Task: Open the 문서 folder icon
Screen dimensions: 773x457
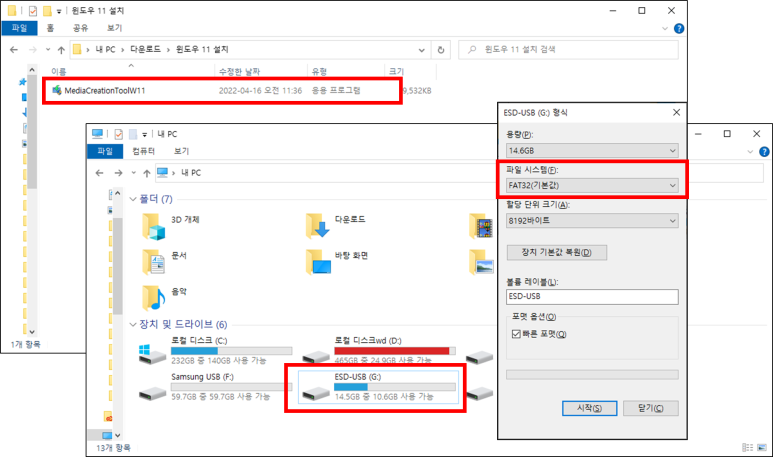Action: [153, 262]
